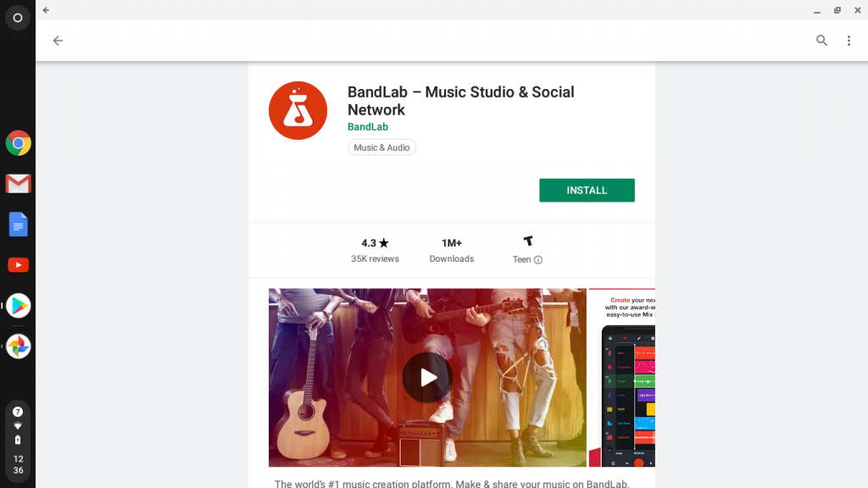Open the BandLab developer link
This screenshot has height=488, width=868.
click(x=368, y=127)
